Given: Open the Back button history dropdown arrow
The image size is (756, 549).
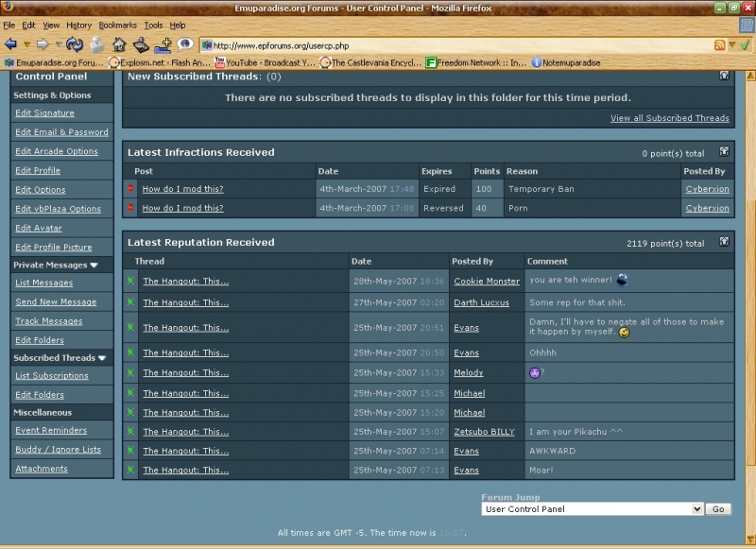Looking at the screenshot, I should (27, 44).
